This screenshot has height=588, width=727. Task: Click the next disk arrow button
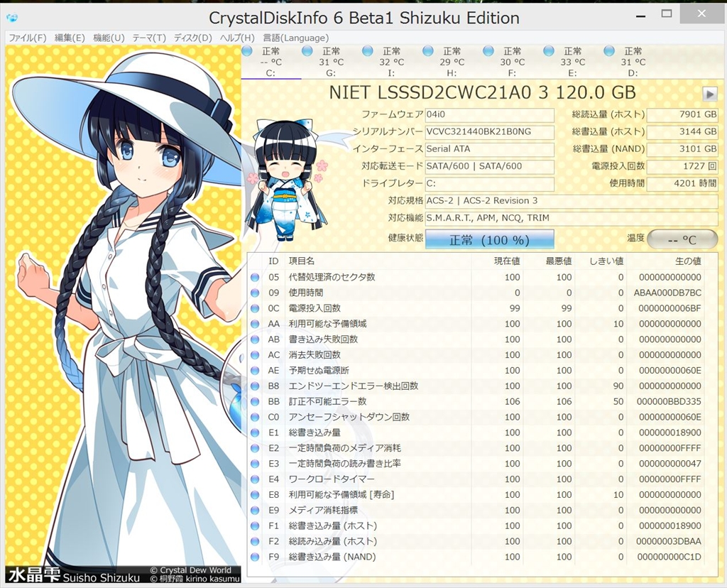click(709, 94)
